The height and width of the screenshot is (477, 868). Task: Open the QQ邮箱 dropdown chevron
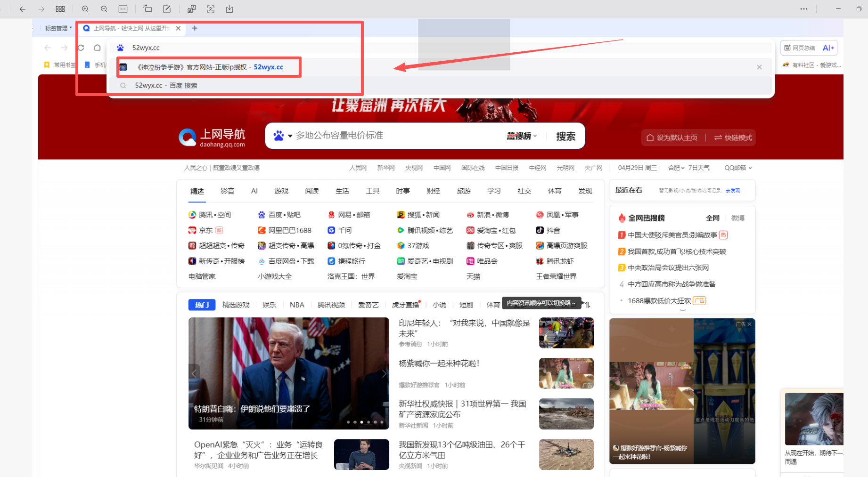point(749,168)
